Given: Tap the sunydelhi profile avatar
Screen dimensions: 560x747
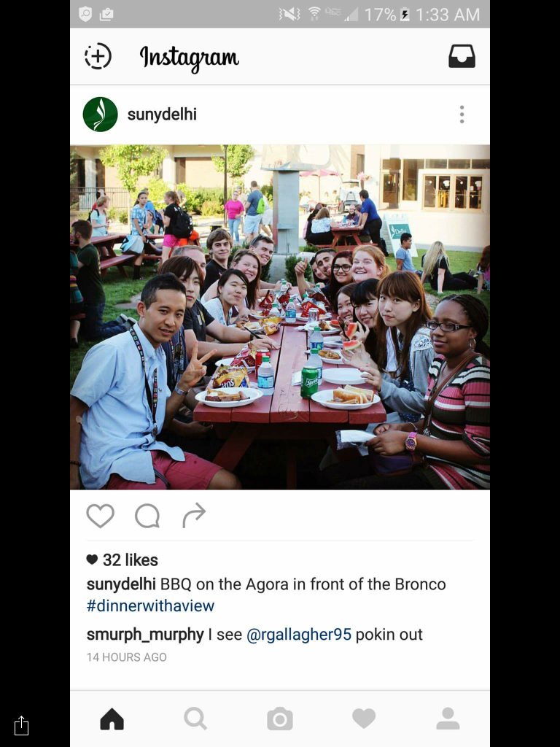Looking at the screenshot, I should 100,115.
